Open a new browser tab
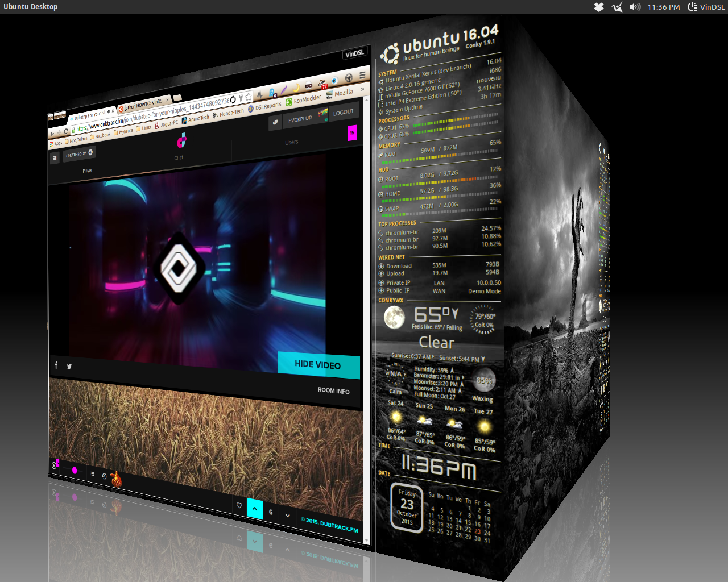 point(177,98)
